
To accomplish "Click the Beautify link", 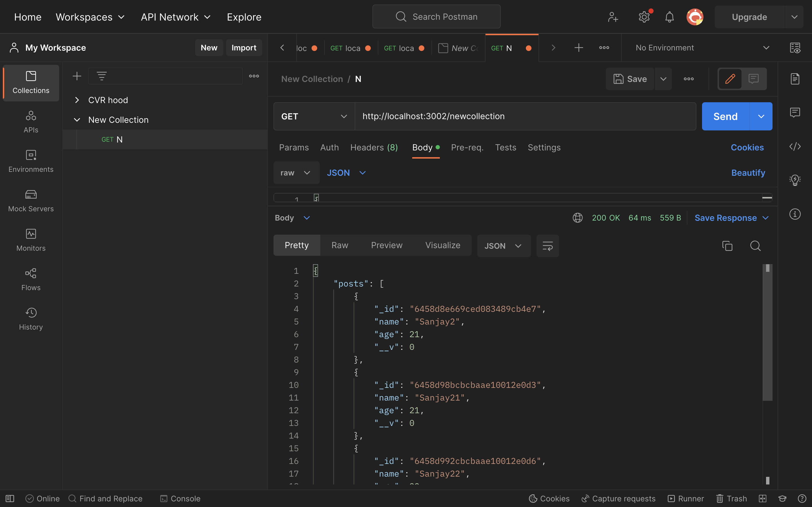I will [x=748, y=173].
